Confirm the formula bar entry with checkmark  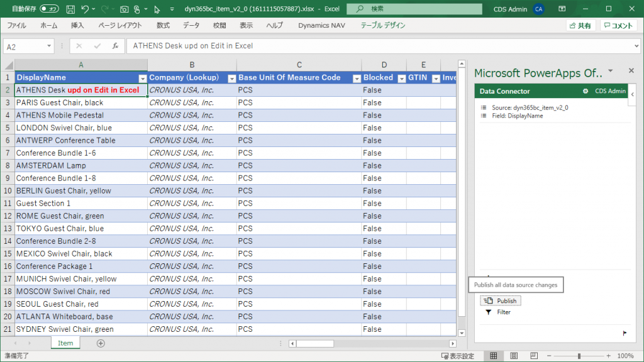[x=97, y=46]
